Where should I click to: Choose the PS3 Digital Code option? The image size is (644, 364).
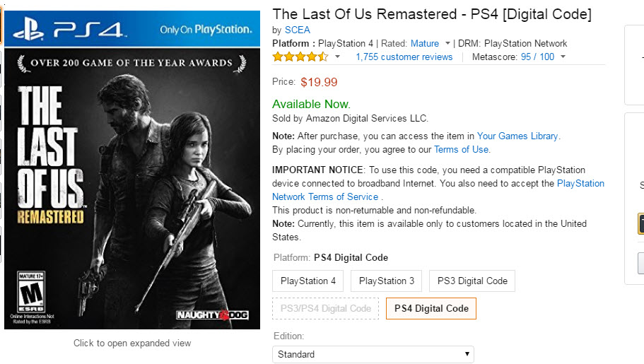pos(472,281)
